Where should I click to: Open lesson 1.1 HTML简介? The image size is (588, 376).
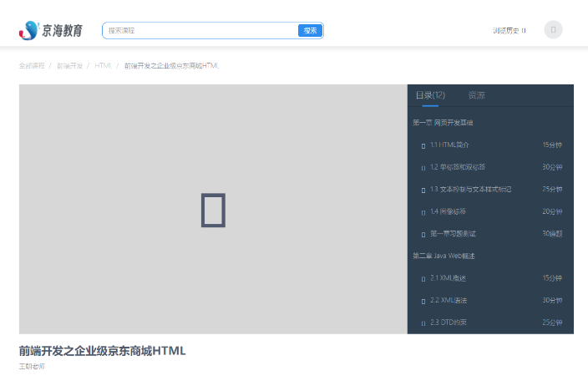click(x=449, y=145)
